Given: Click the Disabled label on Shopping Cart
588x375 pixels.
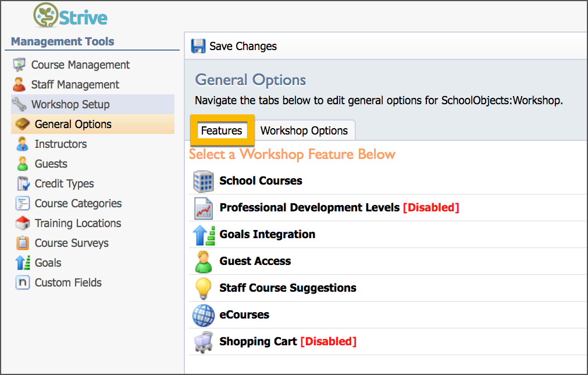Looking at the screenshot, I should [329, 342].
